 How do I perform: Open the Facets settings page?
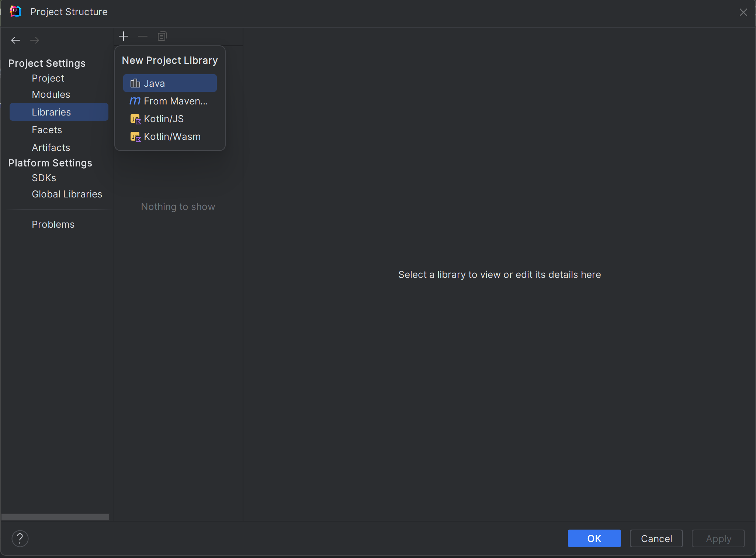47,130
